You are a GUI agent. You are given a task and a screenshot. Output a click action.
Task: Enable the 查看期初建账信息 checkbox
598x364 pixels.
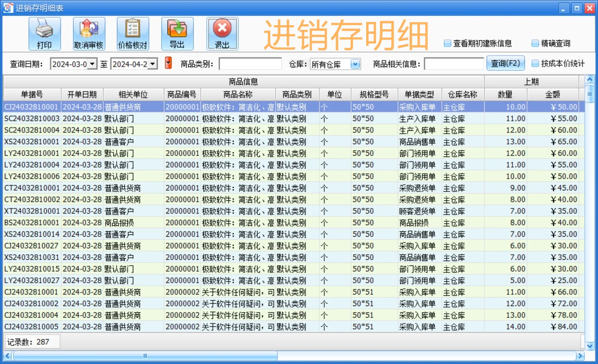tap(447, 43)
